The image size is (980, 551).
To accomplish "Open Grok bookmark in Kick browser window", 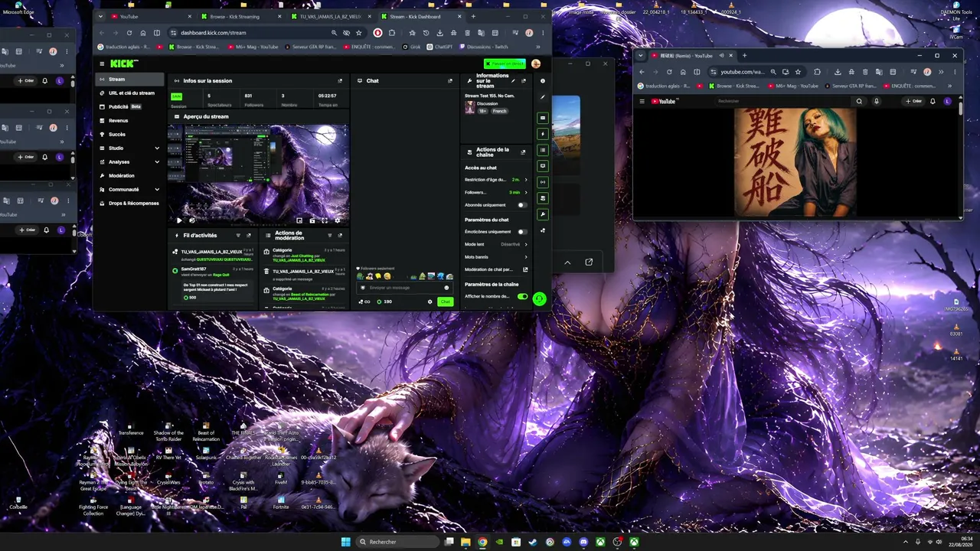I will pos(413,47).
